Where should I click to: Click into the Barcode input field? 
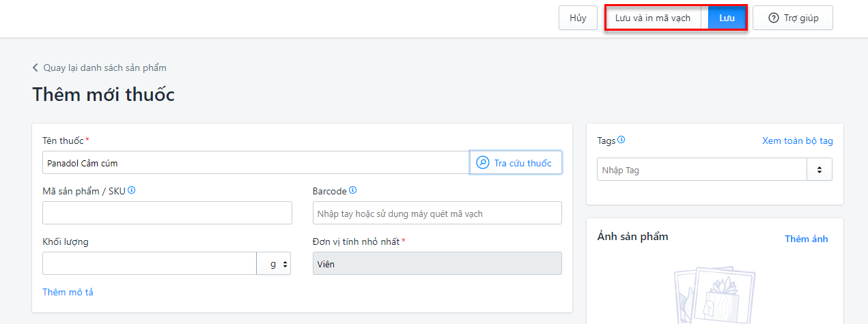(x=437, y=213)
